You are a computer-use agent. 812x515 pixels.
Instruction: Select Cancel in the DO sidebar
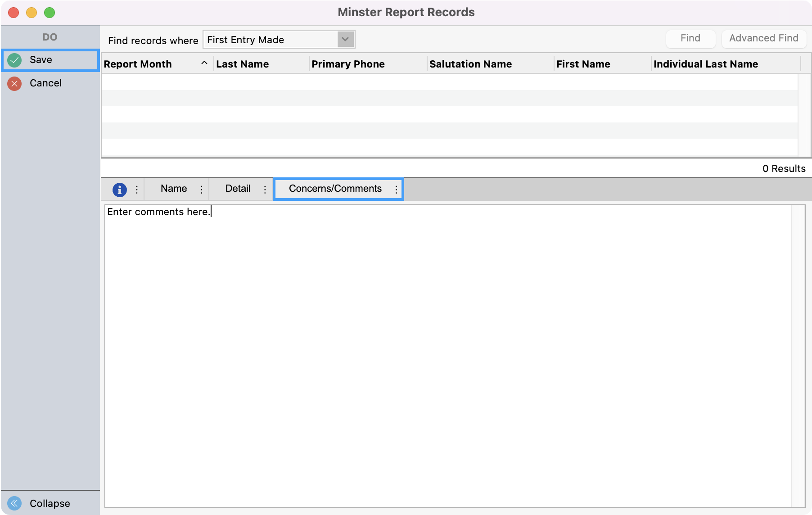[x=45, y=83]
